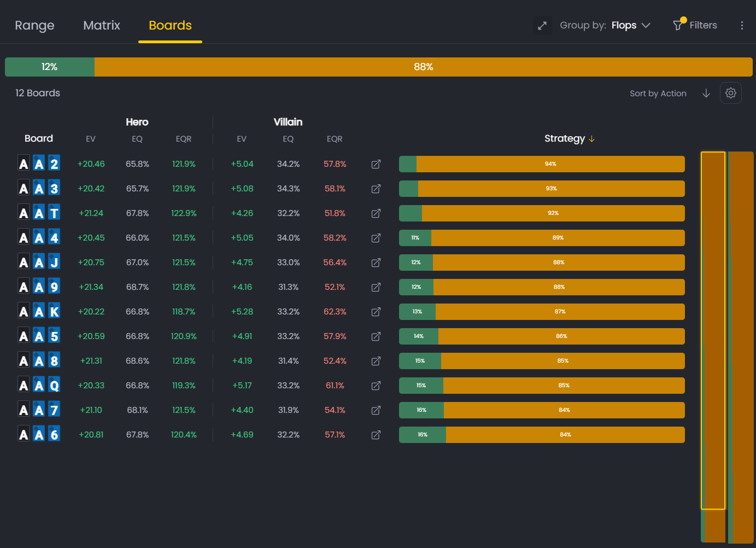Open AAQ board via its external link icon

pos(376,386)
